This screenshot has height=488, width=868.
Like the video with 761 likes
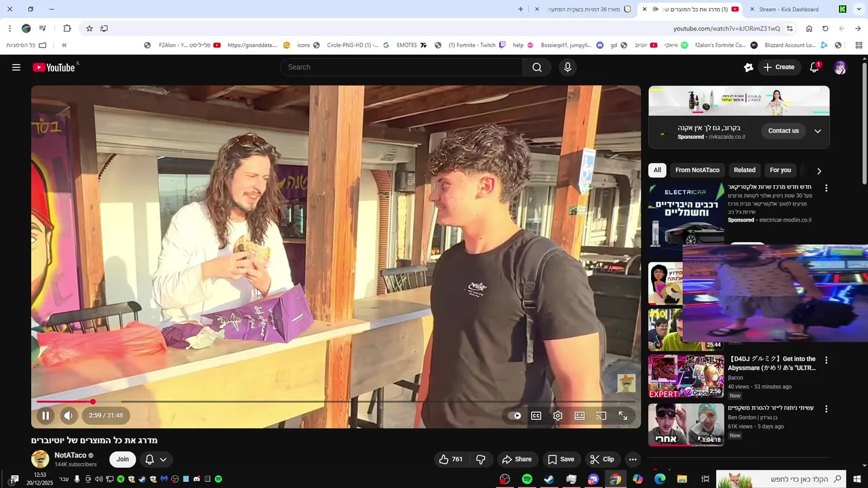point(451,459)
